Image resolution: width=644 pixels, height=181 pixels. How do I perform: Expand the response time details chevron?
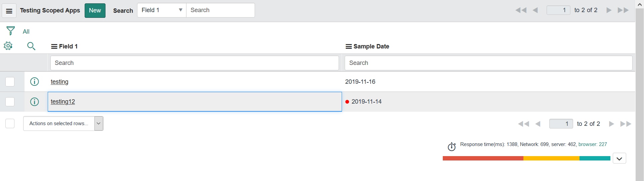click(619, 158)
